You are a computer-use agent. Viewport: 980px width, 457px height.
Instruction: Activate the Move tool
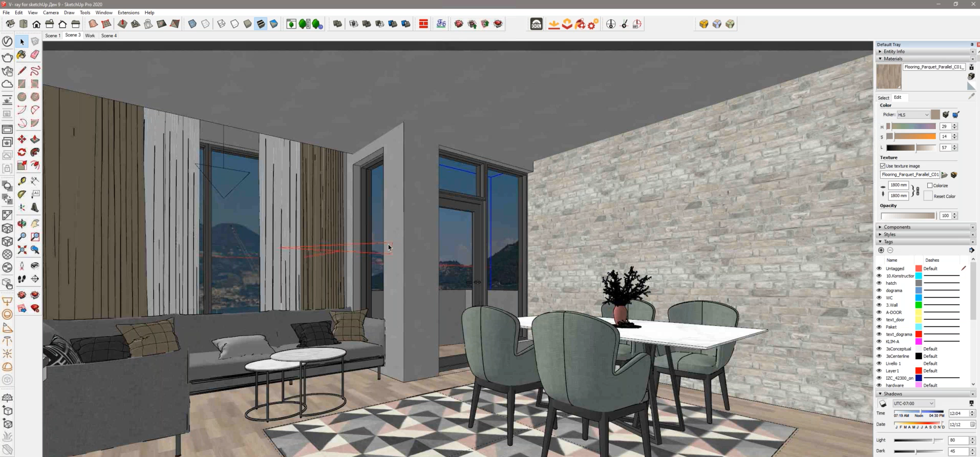pyautogui.click(x=22, y=139)
